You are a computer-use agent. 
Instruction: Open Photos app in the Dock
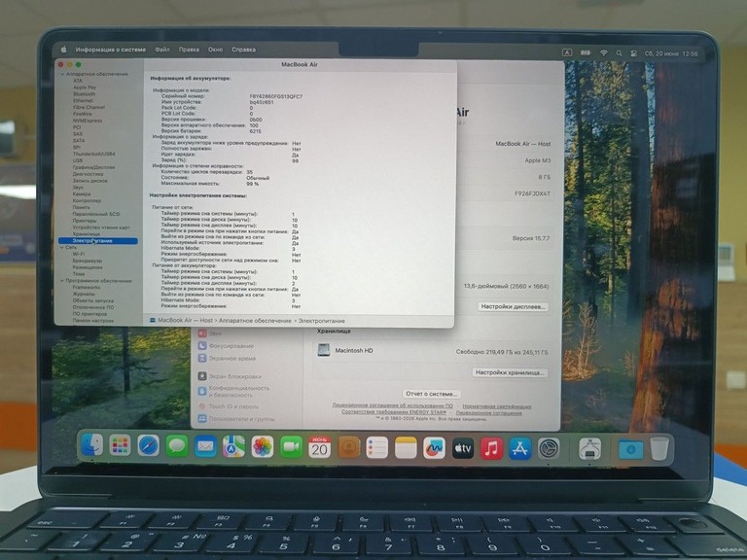pyautogui.click(x=263, y=446)
